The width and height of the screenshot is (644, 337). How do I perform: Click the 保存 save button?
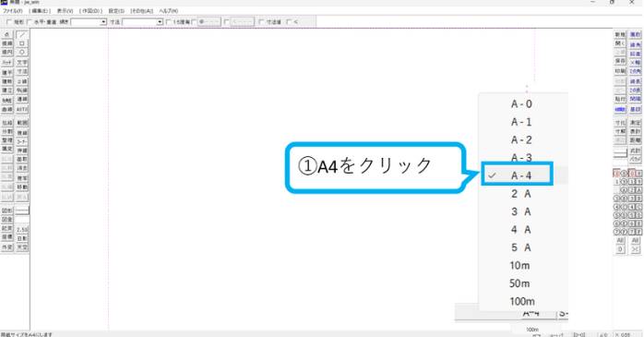(620, 61)
